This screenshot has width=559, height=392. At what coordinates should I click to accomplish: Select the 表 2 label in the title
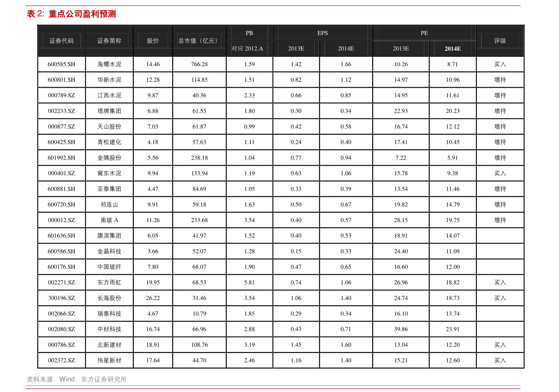coord(35,14)
